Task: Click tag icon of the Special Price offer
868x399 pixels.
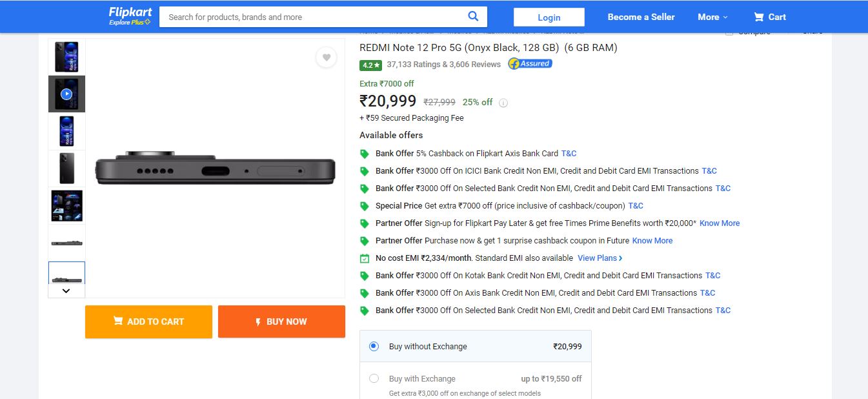Action: tap(364, 206)
